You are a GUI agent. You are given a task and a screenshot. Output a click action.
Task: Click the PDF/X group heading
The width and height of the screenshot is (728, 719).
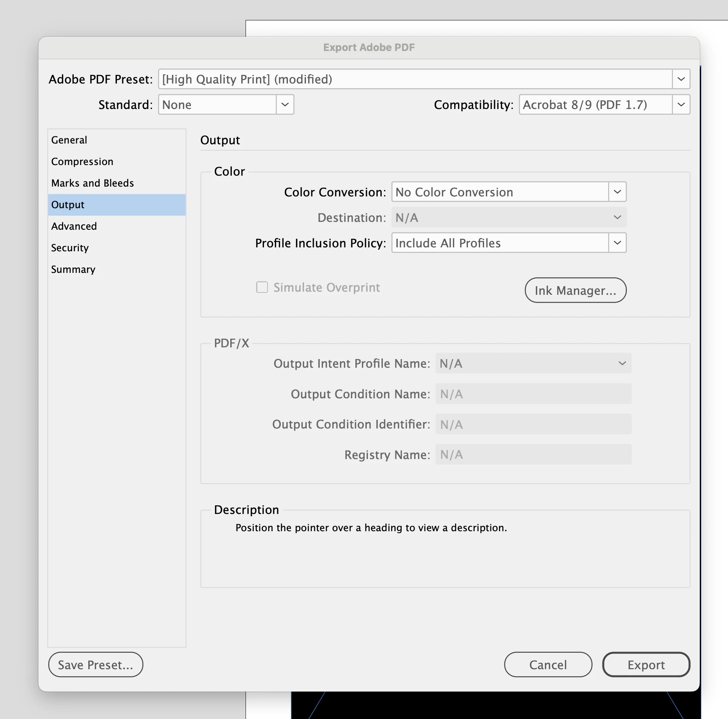pyautogui.click(x=231, y=343)
